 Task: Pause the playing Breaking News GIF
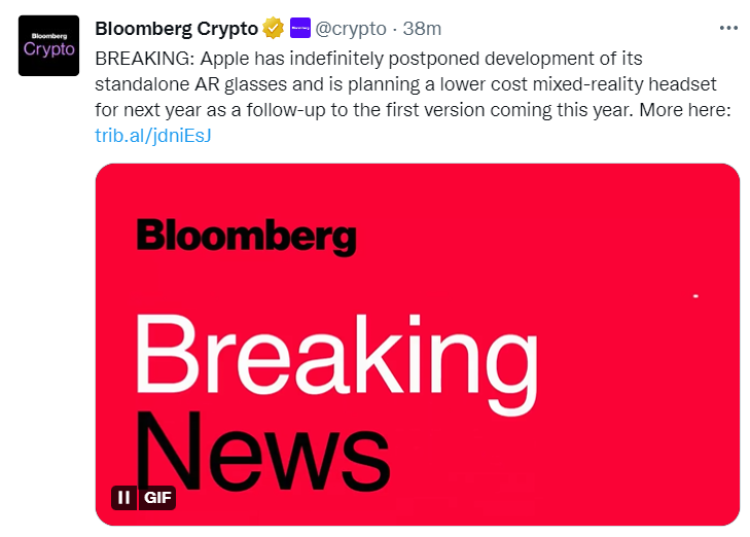click(x=124, y=497)
